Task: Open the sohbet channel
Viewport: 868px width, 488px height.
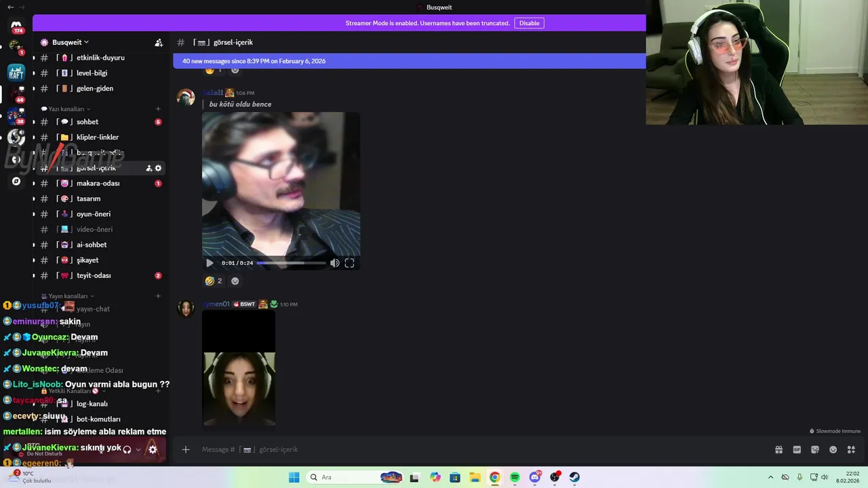Action: (100, 122)
